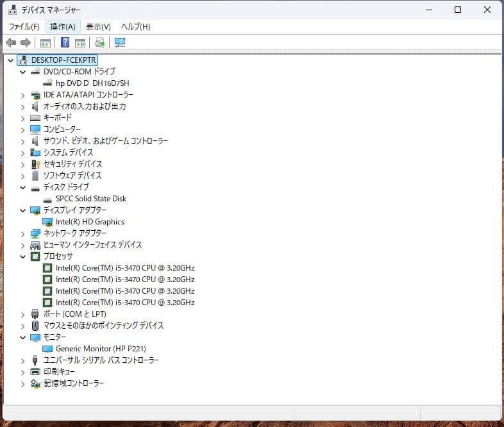The image size is (504, 427).
Task: Select SPCC Solid State Disk entry
Action: pyautogui.click(x=91, y=199)
